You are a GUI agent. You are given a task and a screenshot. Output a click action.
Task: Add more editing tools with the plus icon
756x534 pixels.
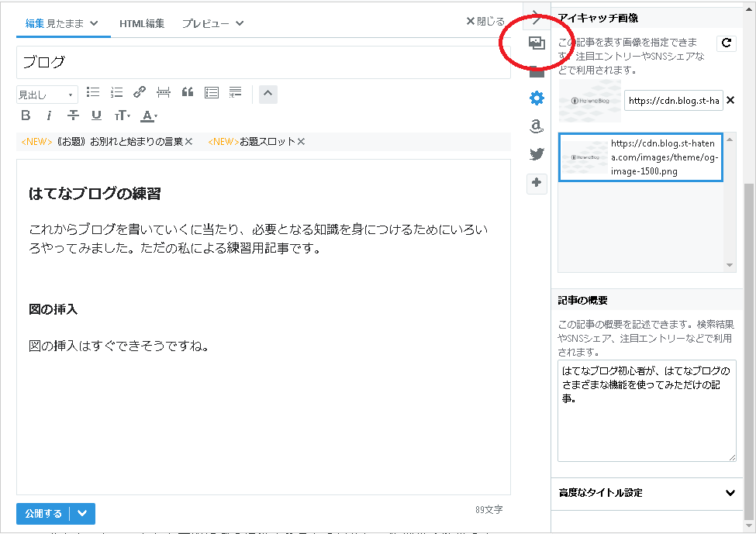(537, 184)
